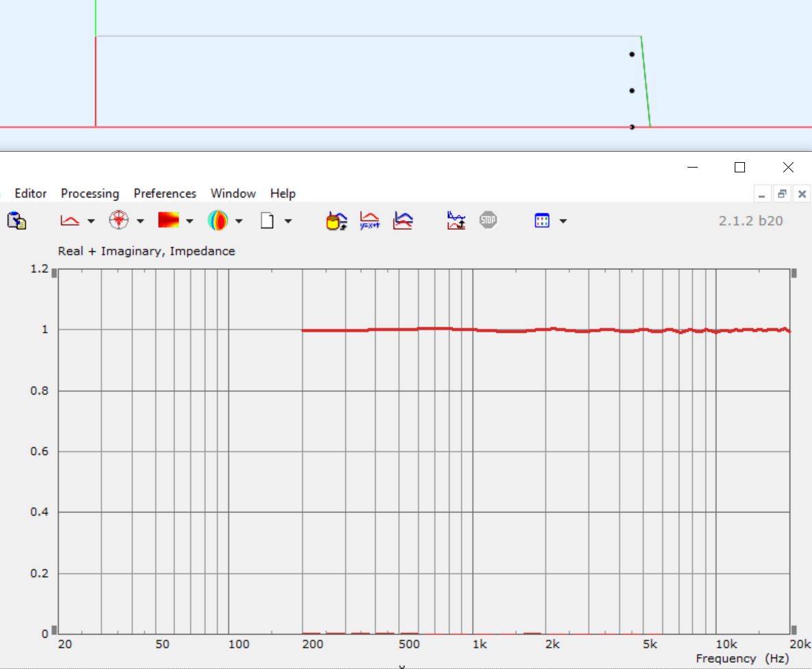Click the curve processing export icon
The width and height of the screenshot is (812, 669).
pos(456,220)
